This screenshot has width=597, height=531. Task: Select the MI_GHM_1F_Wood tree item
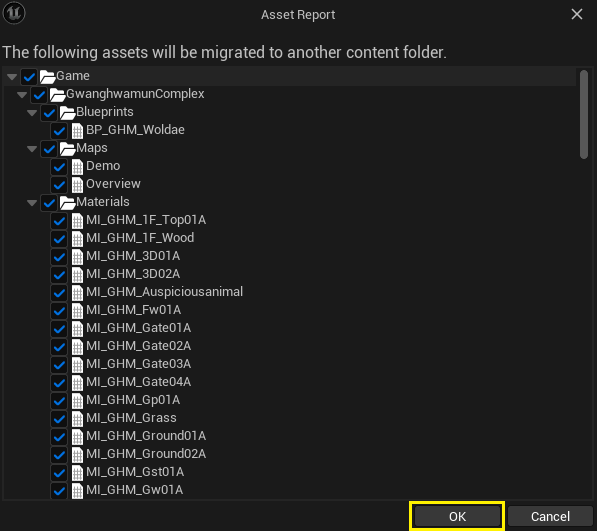140,238
